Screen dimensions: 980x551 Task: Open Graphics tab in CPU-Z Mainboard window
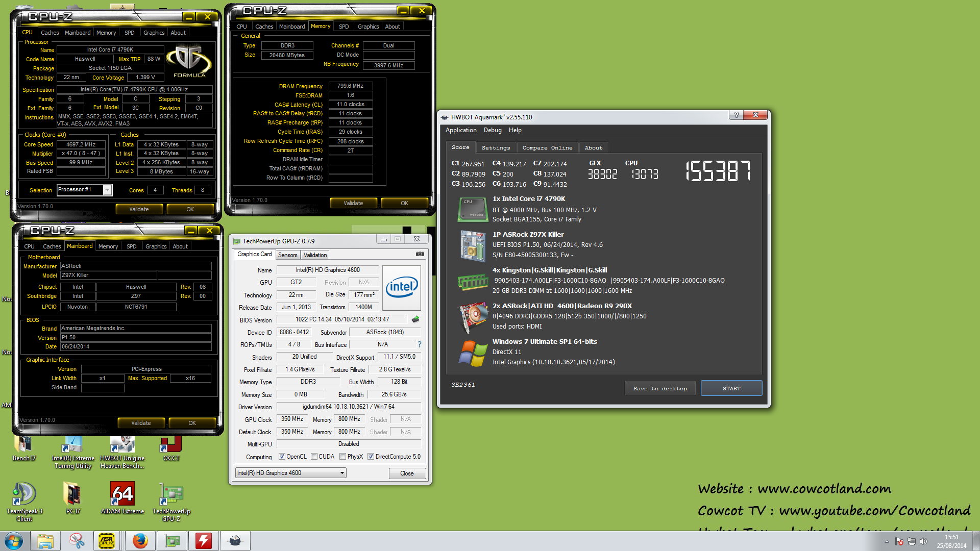[x=156, y=246]
